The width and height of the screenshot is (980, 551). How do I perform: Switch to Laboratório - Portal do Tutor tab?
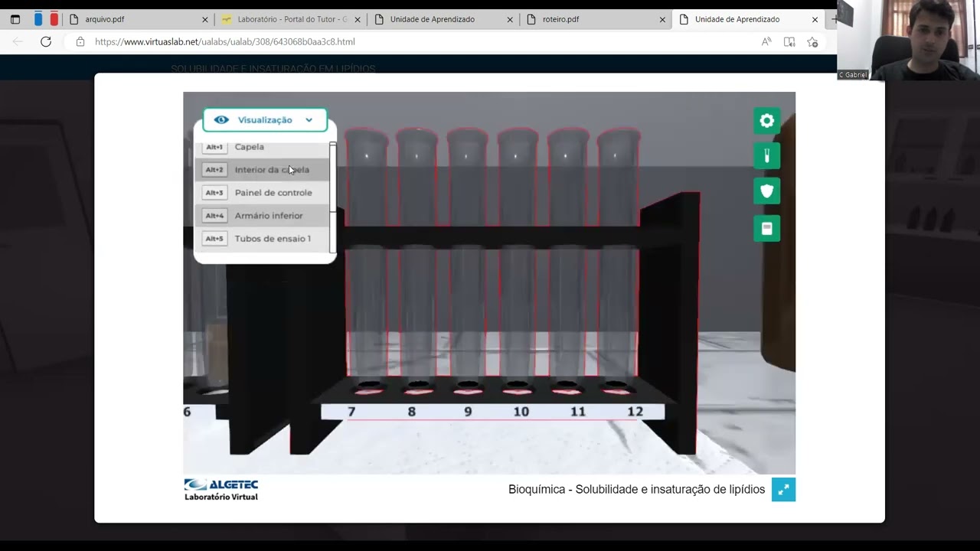292,19
